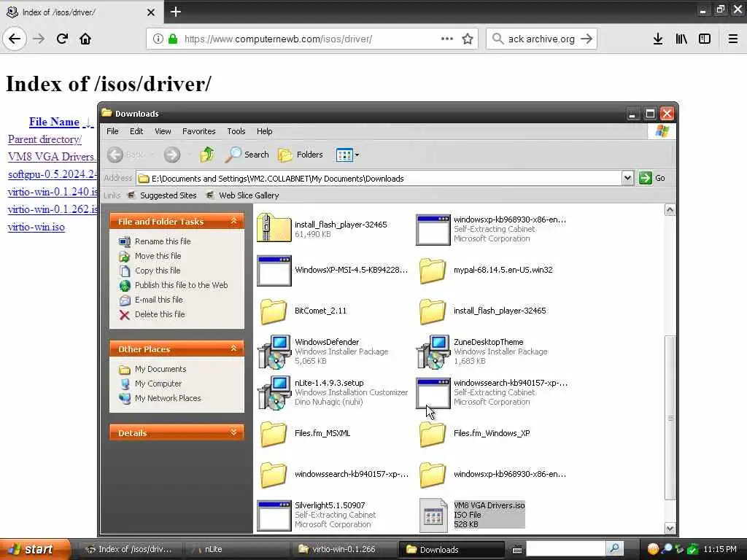
Task: Choose Move this file task
Action: (158, 256)
